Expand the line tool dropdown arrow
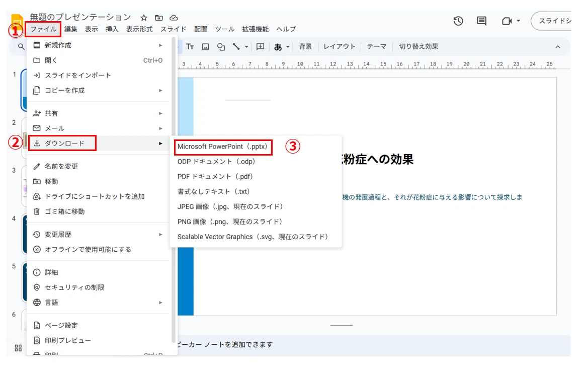 click(246, 47)
